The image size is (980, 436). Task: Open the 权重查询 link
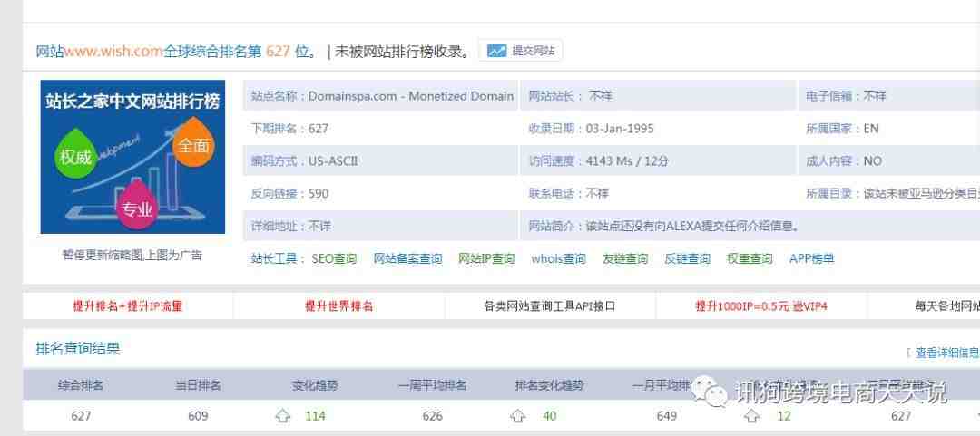750,258
